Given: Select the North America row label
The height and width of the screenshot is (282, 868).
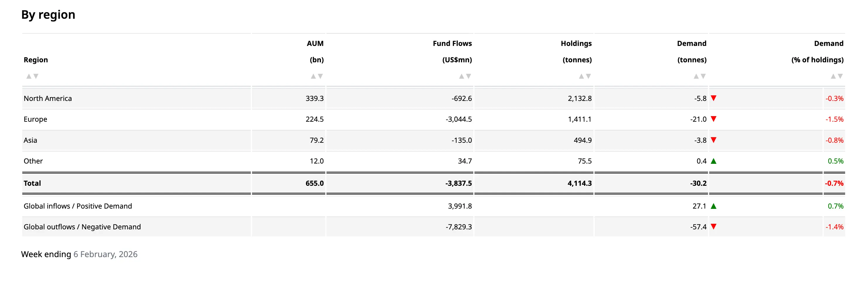Looking at the screenshot, I should point(48,99).
